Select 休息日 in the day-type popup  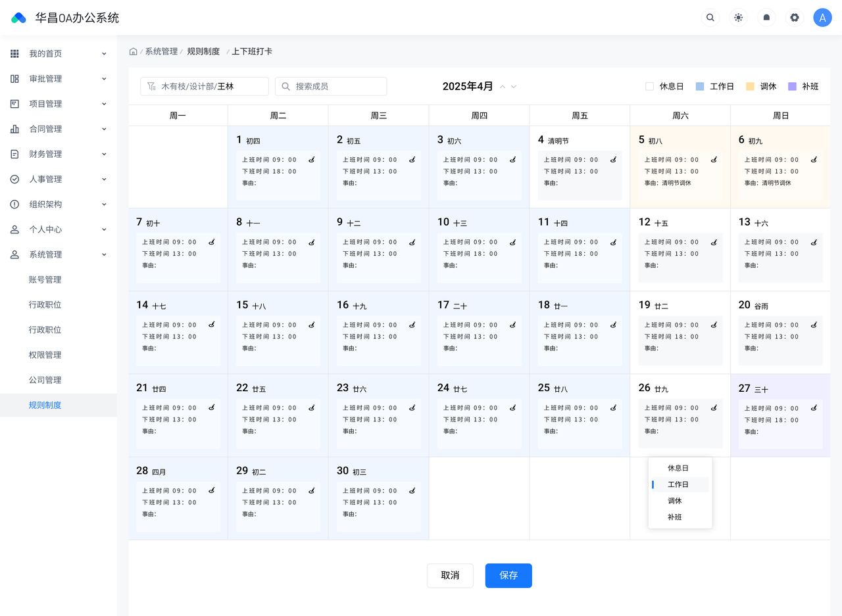(678, 468)
